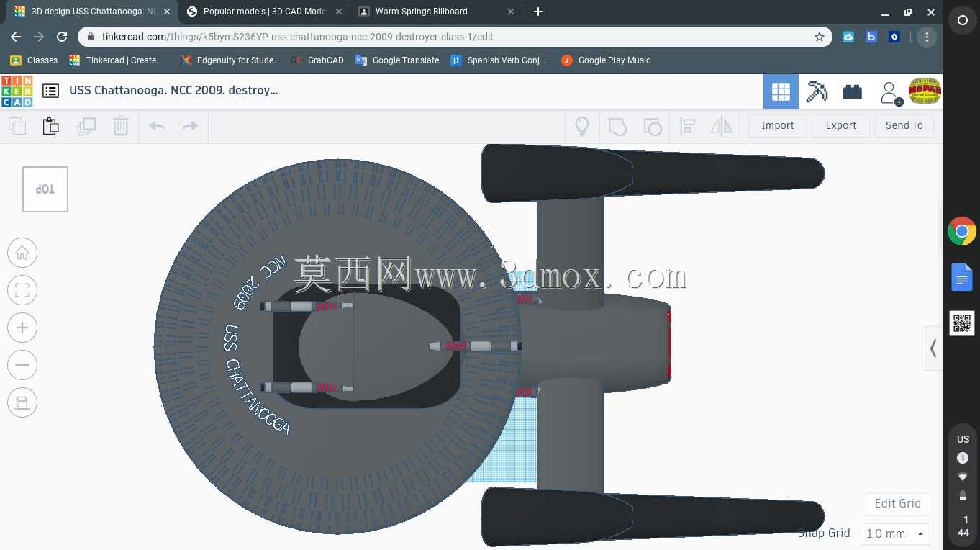
Task: Click the browser Forward arrow
Action: (x=39, y=37)
